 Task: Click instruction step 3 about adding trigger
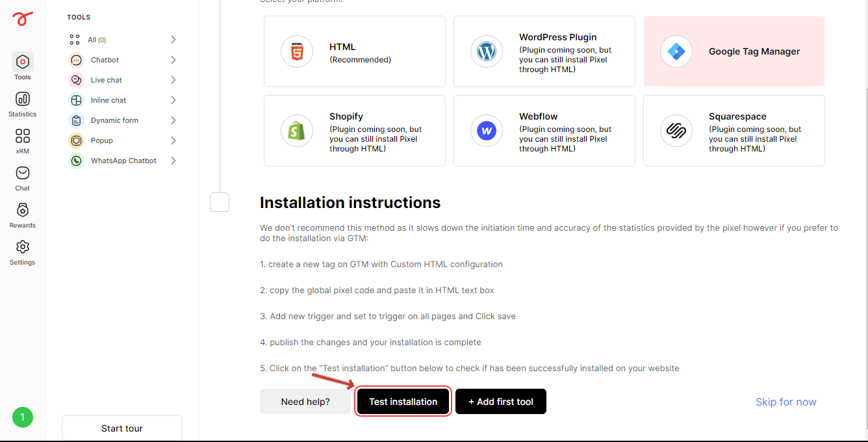pyautogui.click(x=388, y=317)
